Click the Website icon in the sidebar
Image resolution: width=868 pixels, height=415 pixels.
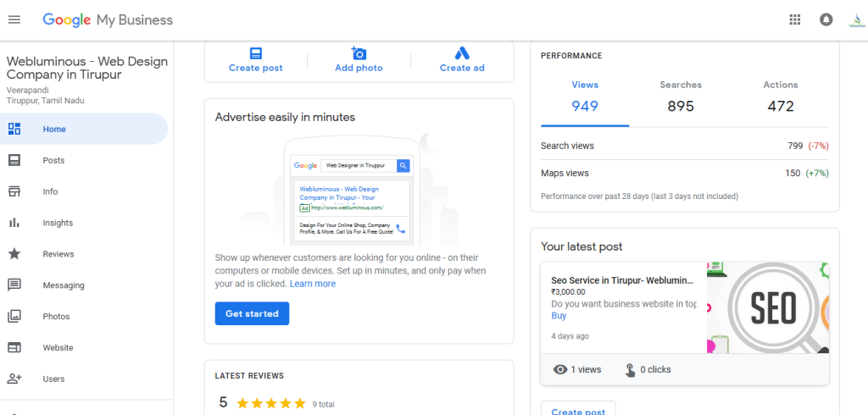pos(14,347)
